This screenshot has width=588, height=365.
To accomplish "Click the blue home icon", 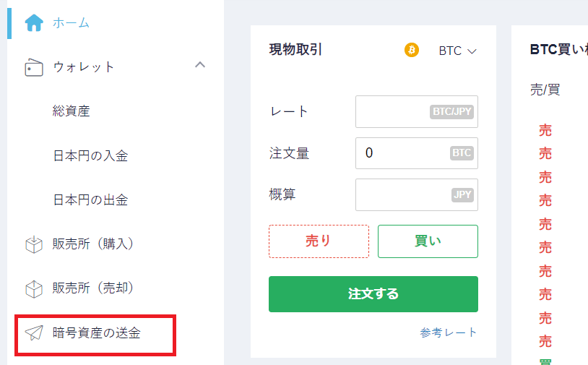I will pyautogui.click(x=34, y=23).
